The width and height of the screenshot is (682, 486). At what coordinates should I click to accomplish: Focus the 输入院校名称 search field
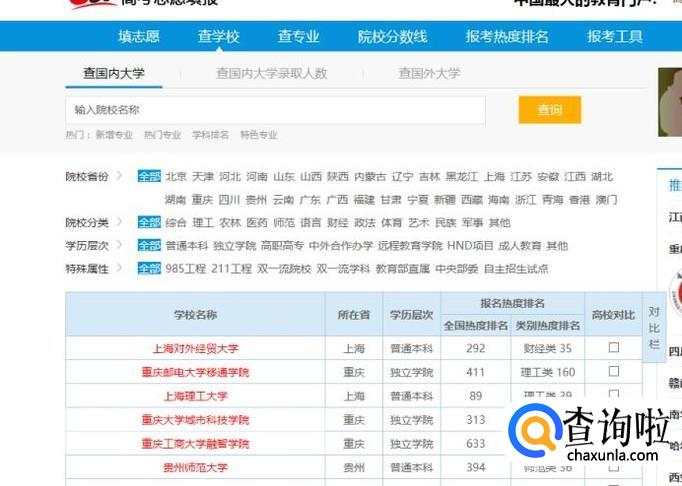click(x=275, y=110)
